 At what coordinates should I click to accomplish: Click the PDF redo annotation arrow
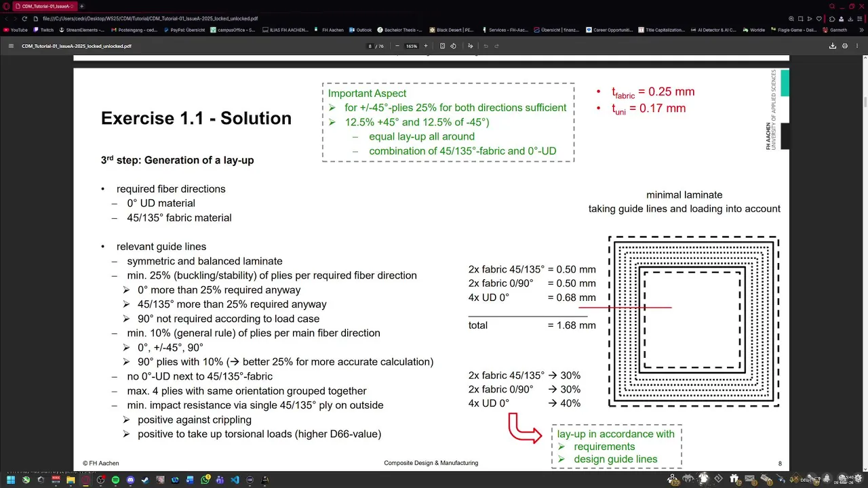pos(496,46)
